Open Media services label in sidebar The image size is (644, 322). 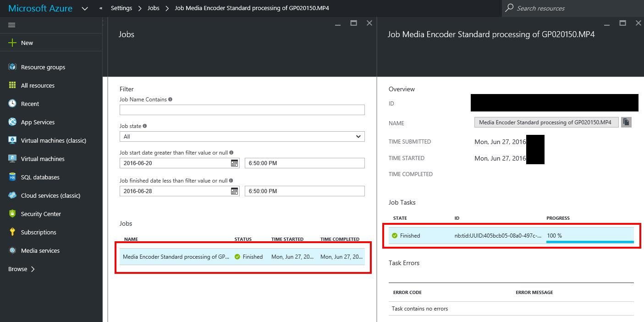point(40,250)
